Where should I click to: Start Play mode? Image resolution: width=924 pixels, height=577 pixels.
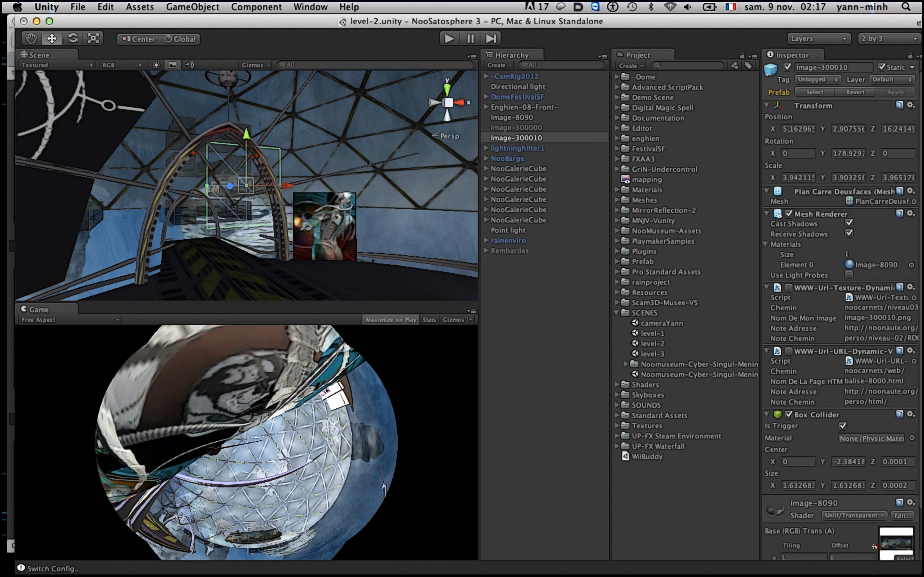pyautogui.click(x=449, y=38)
